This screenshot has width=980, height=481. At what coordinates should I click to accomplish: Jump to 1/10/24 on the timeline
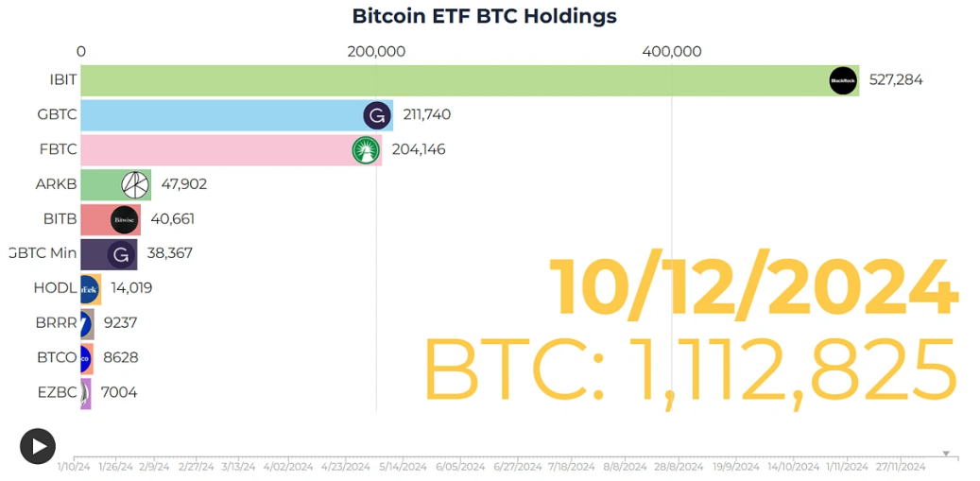pyautogui.click(x=74, y=466)
